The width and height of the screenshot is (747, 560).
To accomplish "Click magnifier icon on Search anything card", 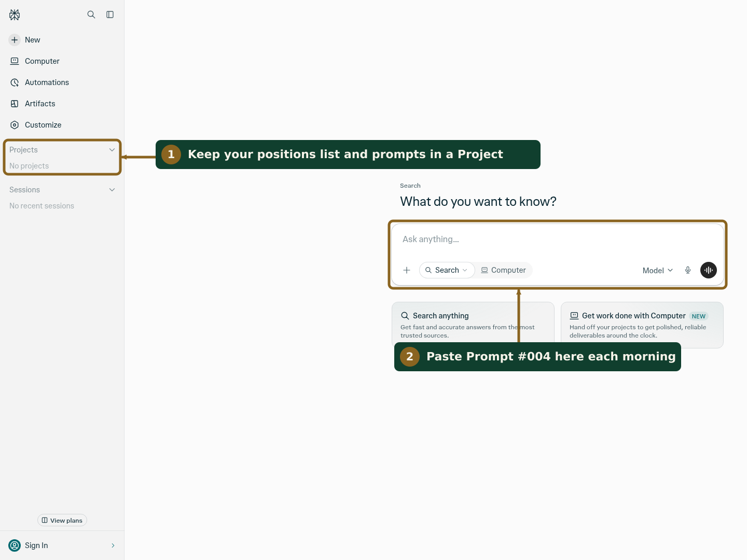I will pos(405,316).
